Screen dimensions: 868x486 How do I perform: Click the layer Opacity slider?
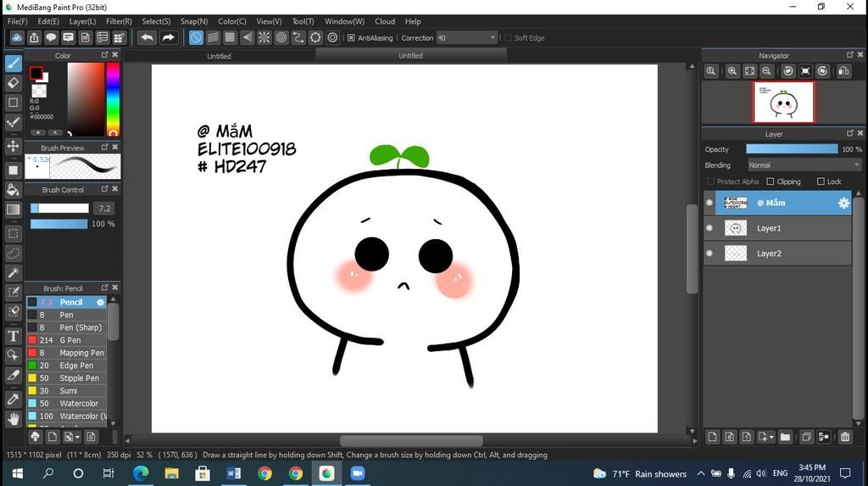tap(792, 149)
